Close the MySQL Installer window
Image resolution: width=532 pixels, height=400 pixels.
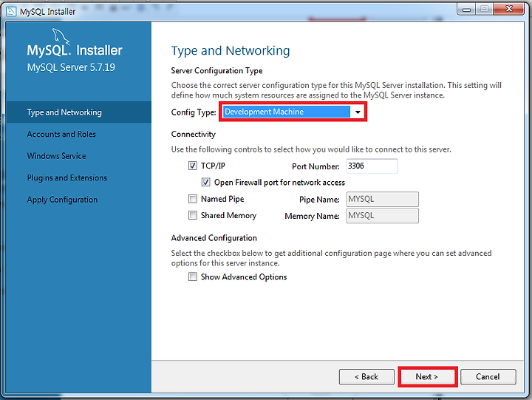(509, 9)
